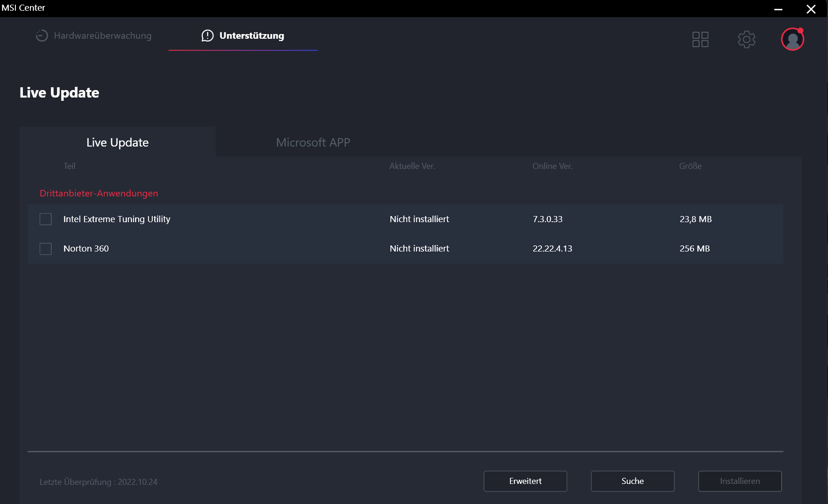Open the user account profile icon
Screen dimensions: 828x504
click(793, 39)
